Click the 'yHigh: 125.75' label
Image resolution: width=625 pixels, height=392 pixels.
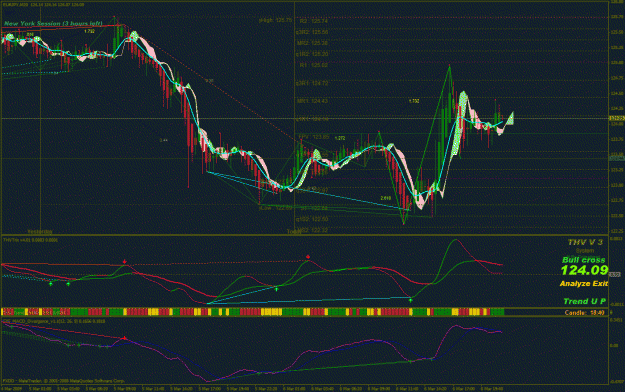275,20
